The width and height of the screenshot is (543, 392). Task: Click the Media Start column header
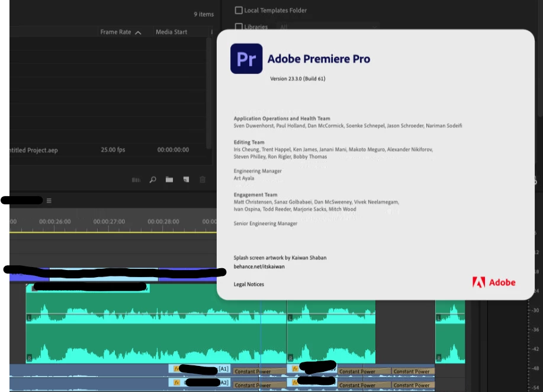click(171, 32)
